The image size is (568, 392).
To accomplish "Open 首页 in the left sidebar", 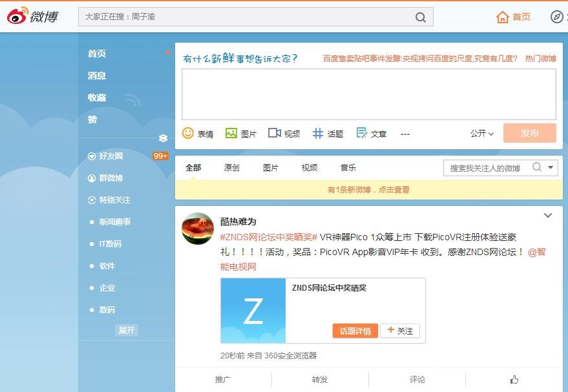I will 97,54.
